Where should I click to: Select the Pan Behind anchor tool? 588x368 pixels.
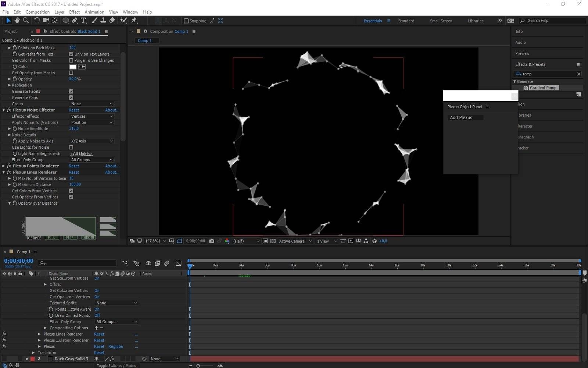[55, 21]
